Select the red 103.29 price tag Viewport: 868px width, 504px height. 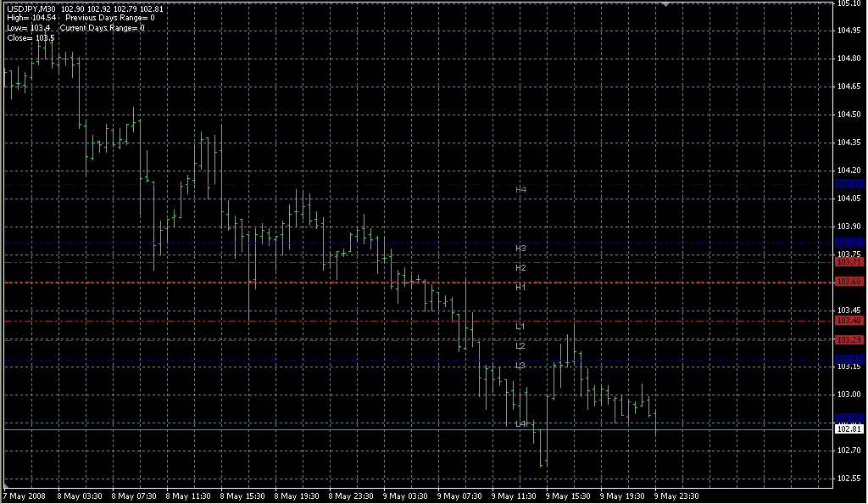[x=849, y=340]
